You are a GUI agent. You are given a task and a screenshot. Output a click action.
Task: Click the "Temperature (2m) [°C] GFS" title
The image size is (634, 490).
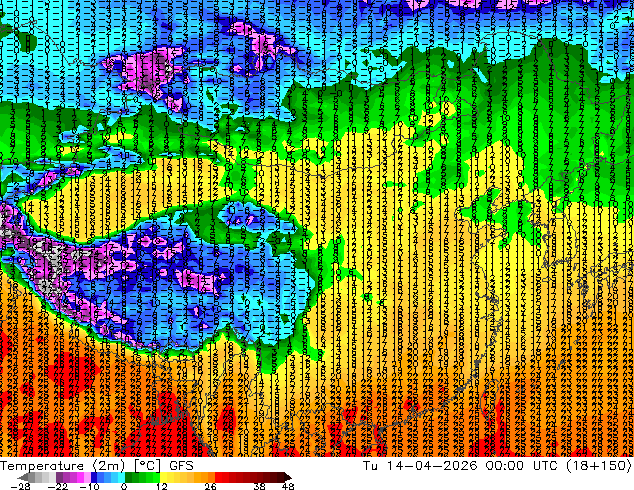point(97,466)
